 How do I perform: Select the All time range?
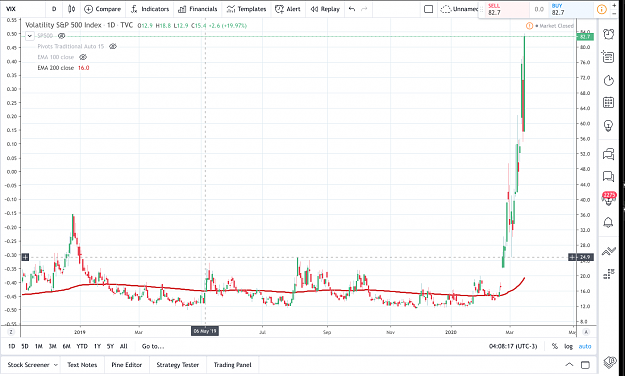point(124,346)
